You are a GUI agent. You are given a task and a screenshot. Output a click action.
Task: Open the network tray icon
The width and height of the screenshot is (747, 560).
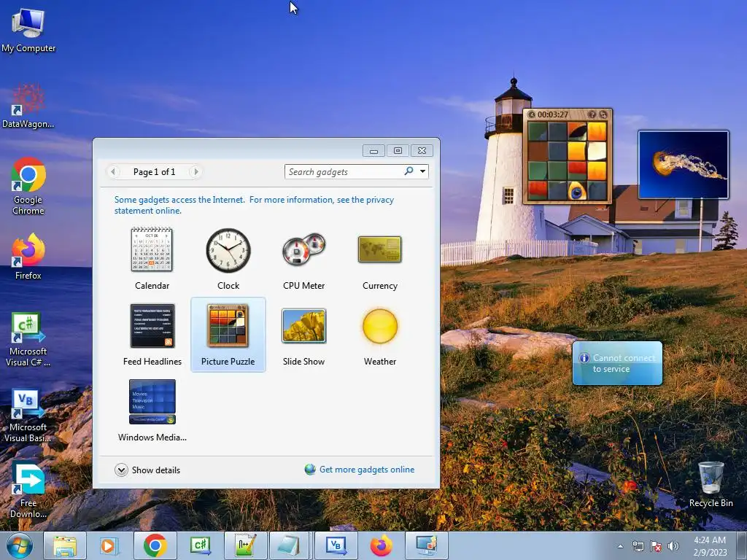coord(638,546)
